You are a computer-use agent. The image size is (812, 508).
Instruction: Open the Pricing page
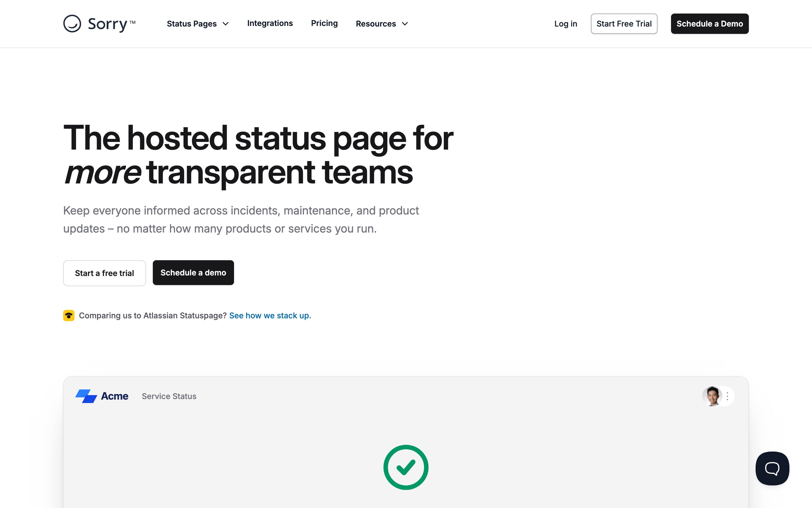(x=324, y=23)
